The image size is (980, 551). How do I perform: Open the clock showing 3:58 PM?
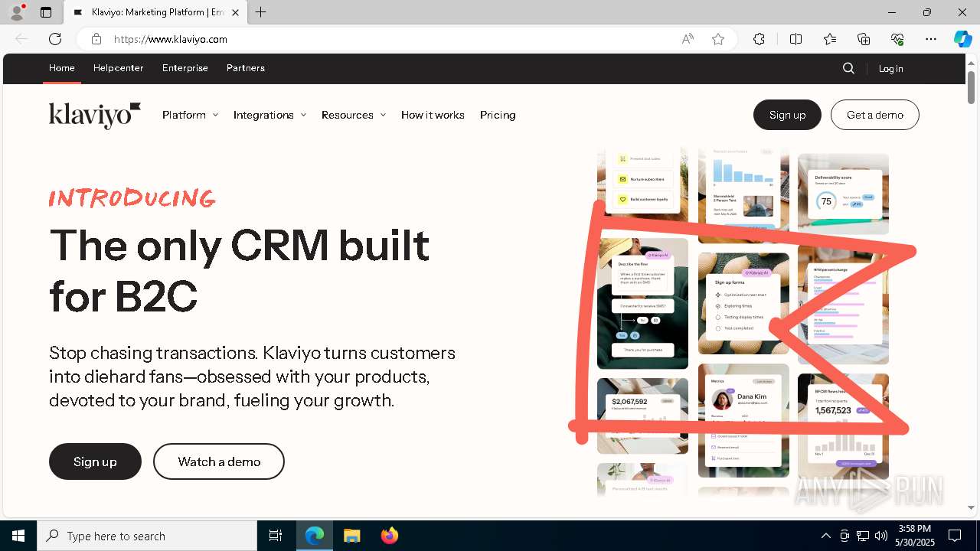915,536
